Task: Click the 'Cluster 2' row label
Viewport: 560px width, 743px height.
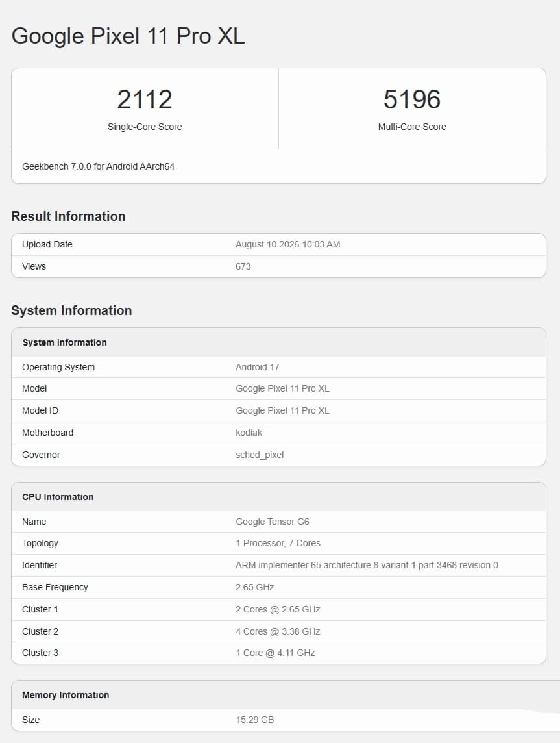Action: pos(40,631)
